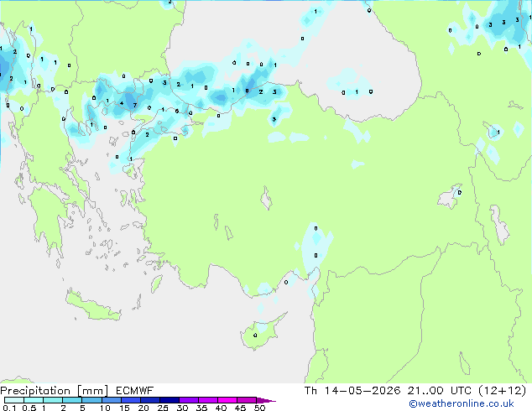
Task: Pick the blue legend swatch between 10 and 15
Action: click(111, 400)
